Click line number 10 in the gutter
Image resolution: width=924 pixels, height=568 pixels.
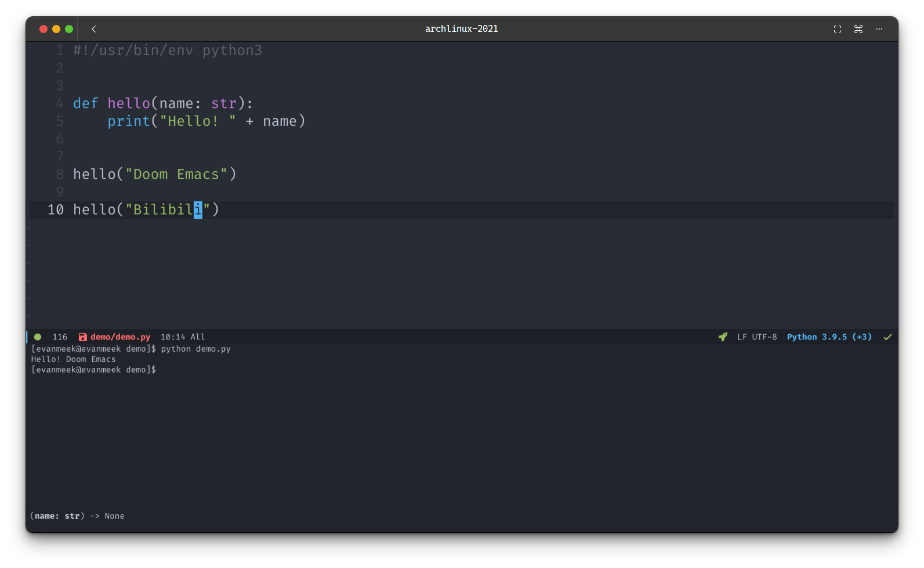click(x=56, y=209)
